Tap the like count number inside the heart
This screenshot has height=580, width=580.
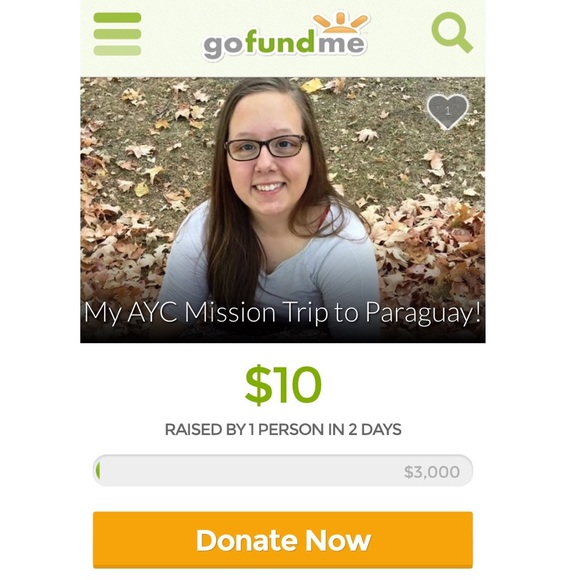point(448,111)
